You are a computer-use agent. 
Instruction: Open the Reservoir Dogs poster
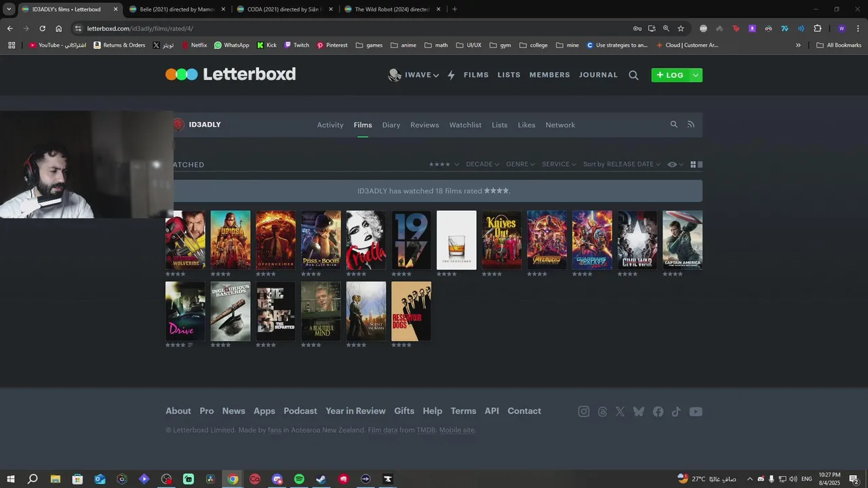(411, 311)
